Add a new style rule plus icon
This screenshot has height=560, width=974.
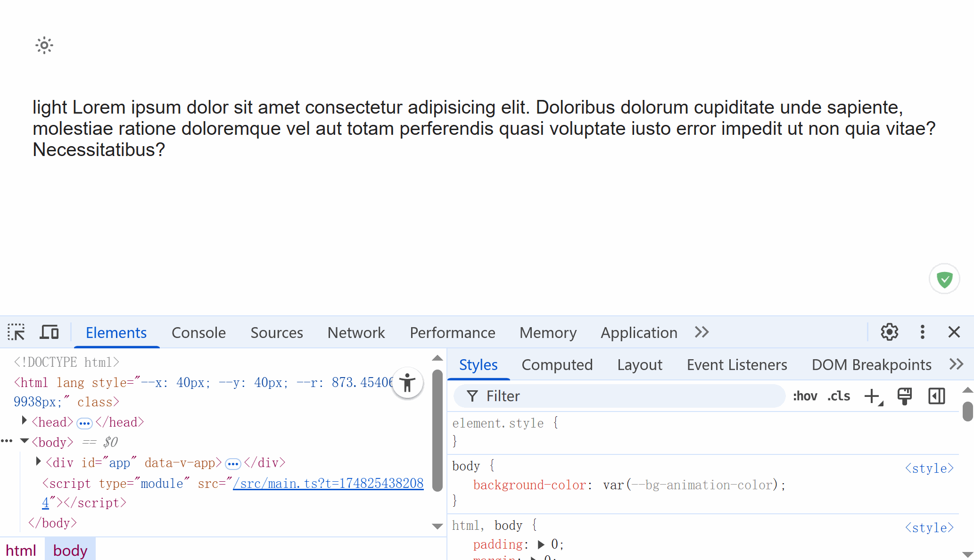pos(873,396)
